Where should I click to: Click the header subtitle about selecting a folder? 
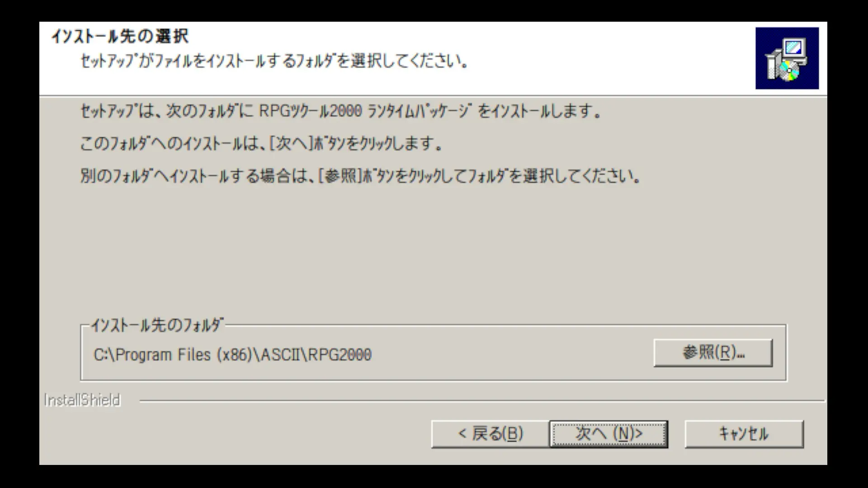point(274,61)
